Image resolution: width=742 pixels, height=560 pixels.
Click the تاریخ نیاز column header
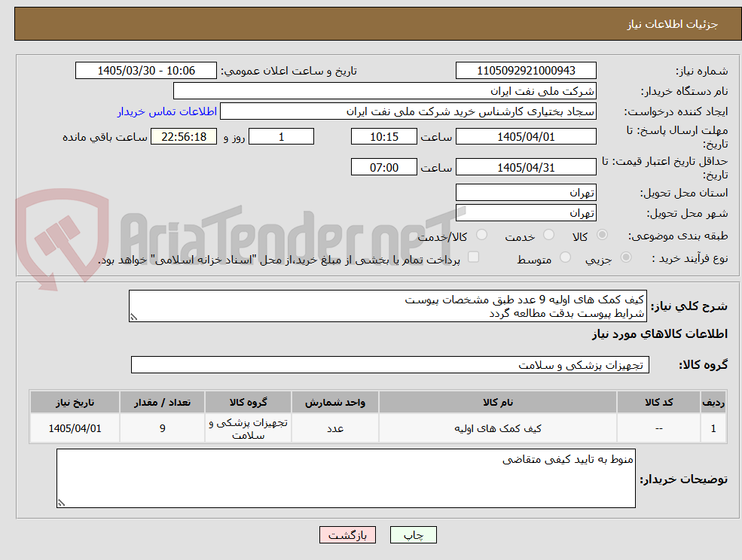pos(75,402)
